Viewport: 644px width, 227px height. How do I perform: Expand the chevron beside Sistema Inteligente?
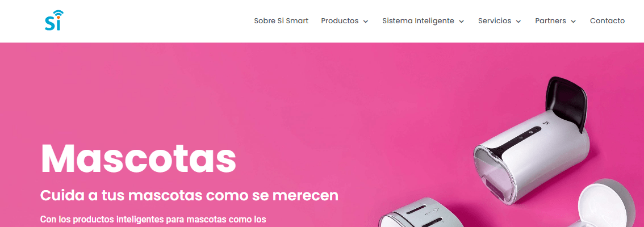click(461, 22)
